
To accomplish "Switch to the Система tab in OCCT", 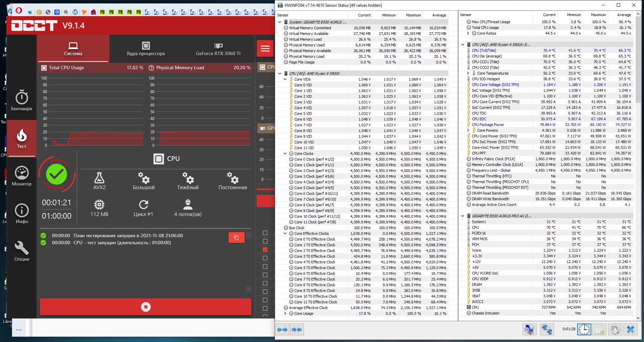I will (73, 48).
